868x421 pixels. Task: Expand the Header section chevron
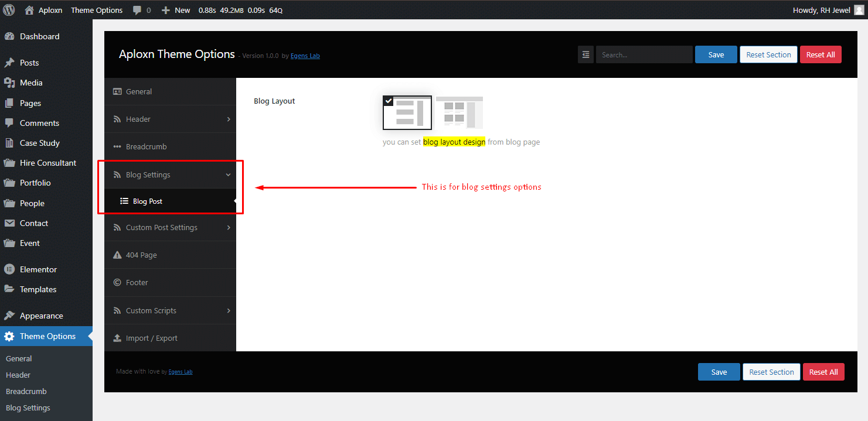click(229, 119)
